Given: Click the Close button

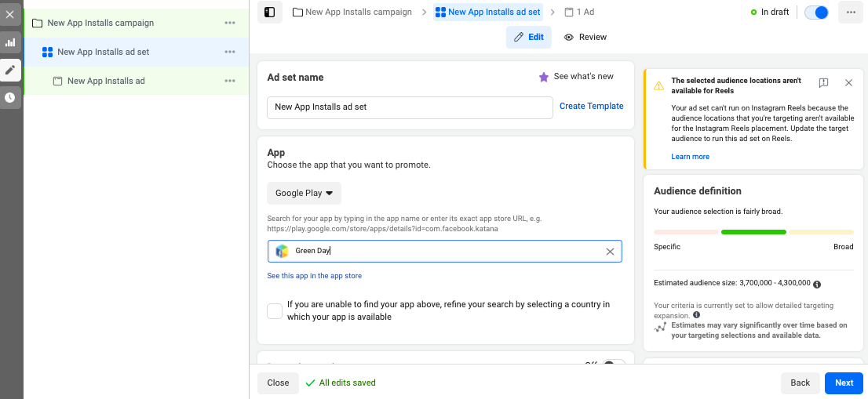Looking at the screenshot, I should click(x=278, y=383).
